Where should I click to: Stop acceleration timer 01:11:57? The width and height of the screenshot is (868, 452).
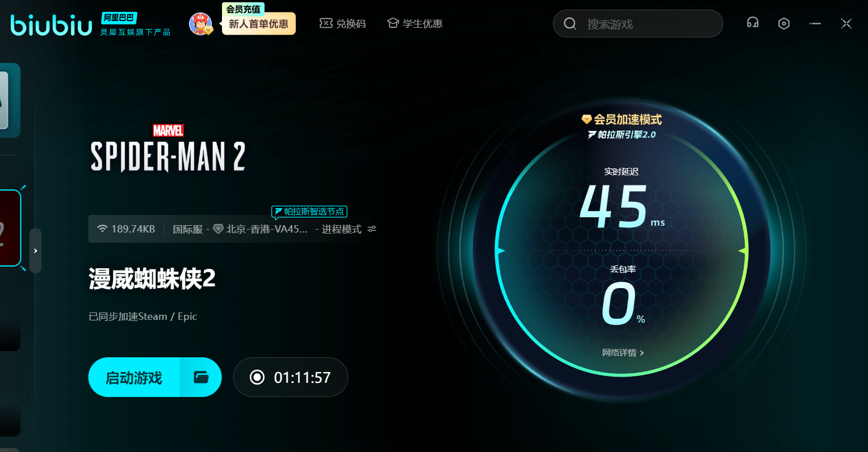pyautogui.click(x=291, y=377)
